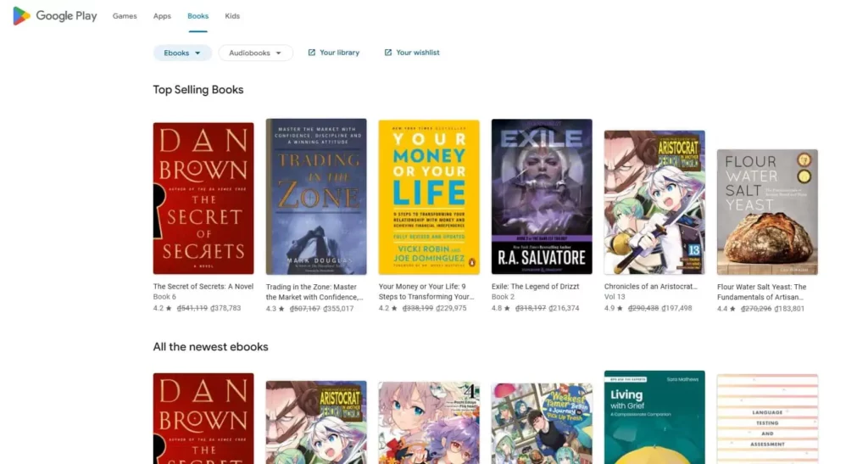Open Exile by R.A. Salvatore cover

[x=542, y=197]
